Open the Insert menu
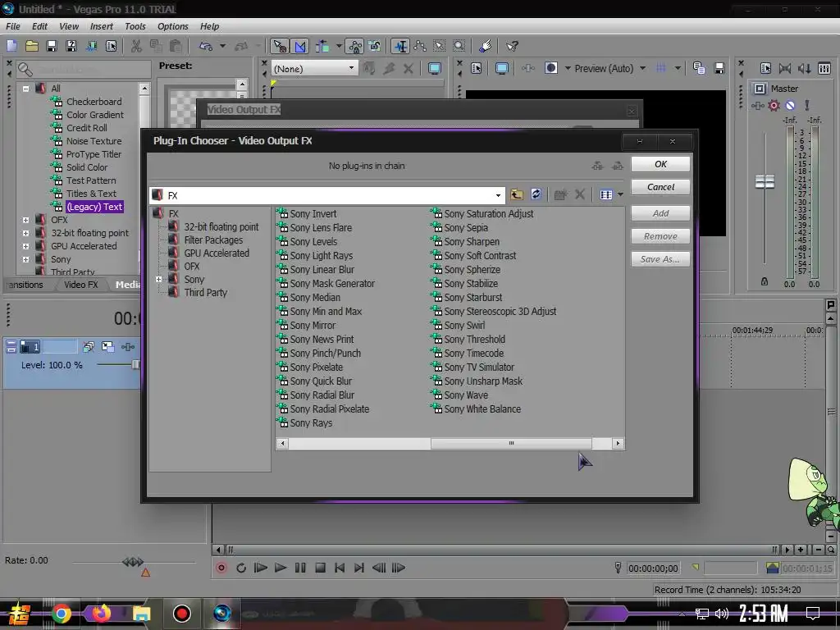 point(101,26)
